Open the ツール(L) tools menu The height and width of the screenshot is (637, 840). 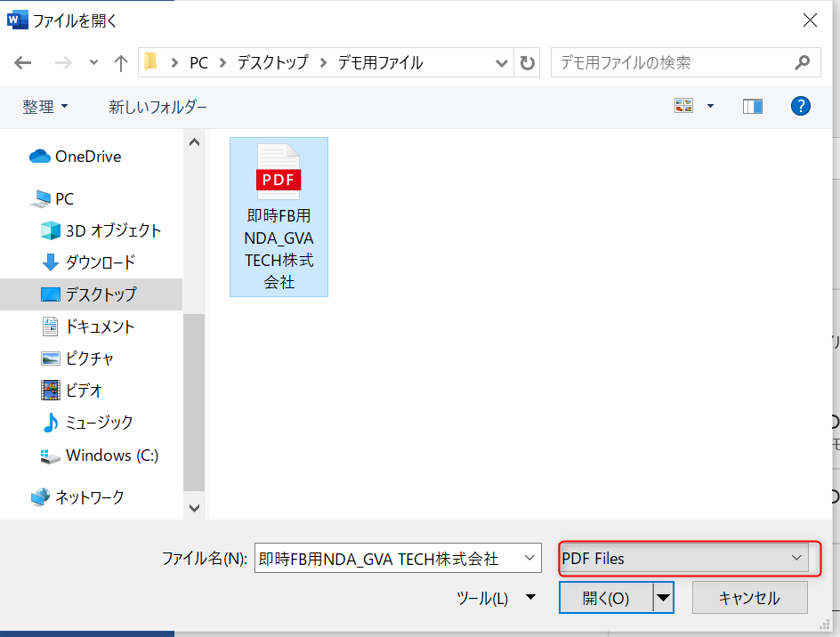(496, 599)
